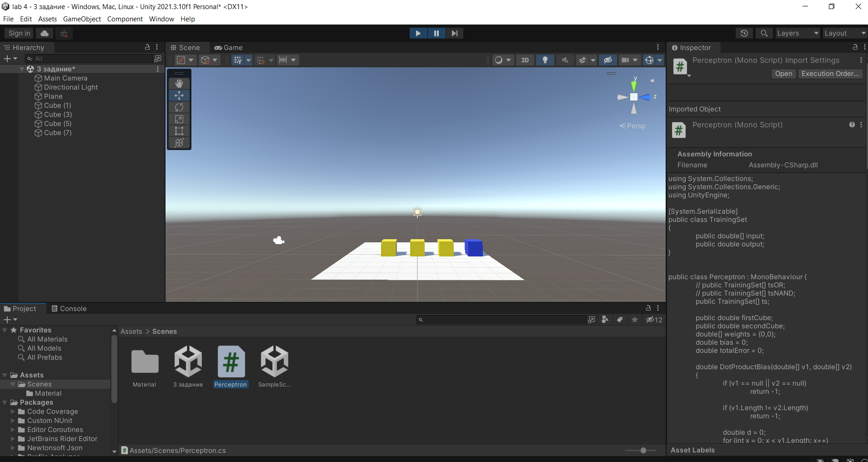Viewport: 868px width, 462px height.
Task: Click the Persp scene orientation gizmo
Action: [633, 126]
